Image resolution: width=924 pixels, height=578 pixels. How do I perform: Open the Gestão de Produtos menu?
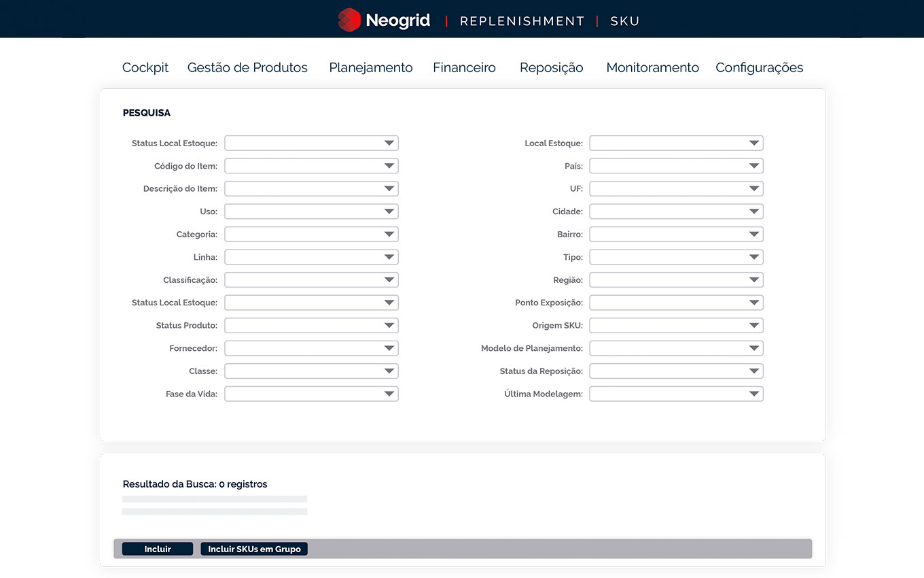(247, 67)
